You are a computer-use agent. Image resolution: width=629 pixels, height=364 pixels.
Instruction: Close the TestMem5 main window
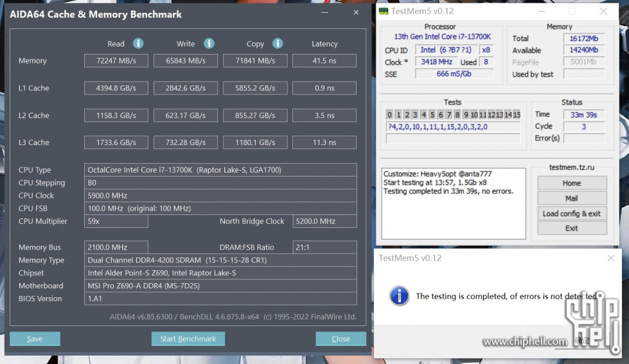click(x=603, y=11)
